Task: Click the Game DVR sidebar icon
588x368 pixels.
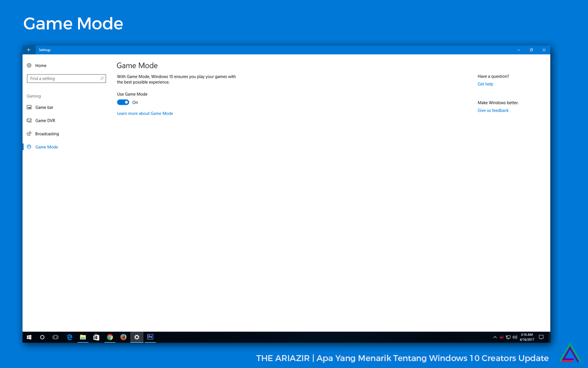Action: click(29, 121)
